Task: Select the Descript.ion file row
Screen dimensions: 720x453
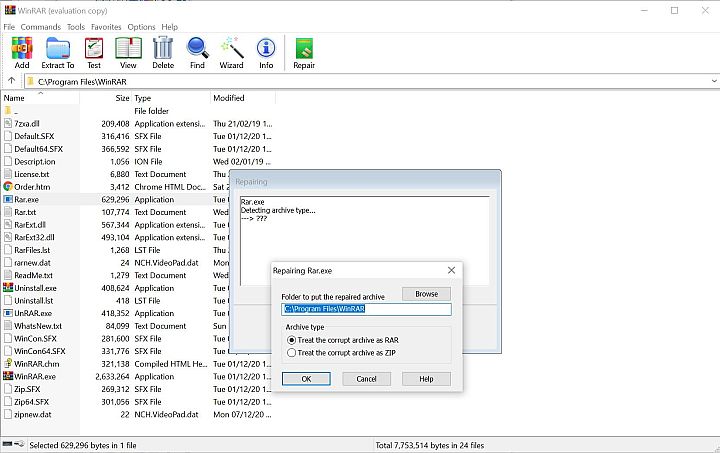Action: (x=138, y=162)
